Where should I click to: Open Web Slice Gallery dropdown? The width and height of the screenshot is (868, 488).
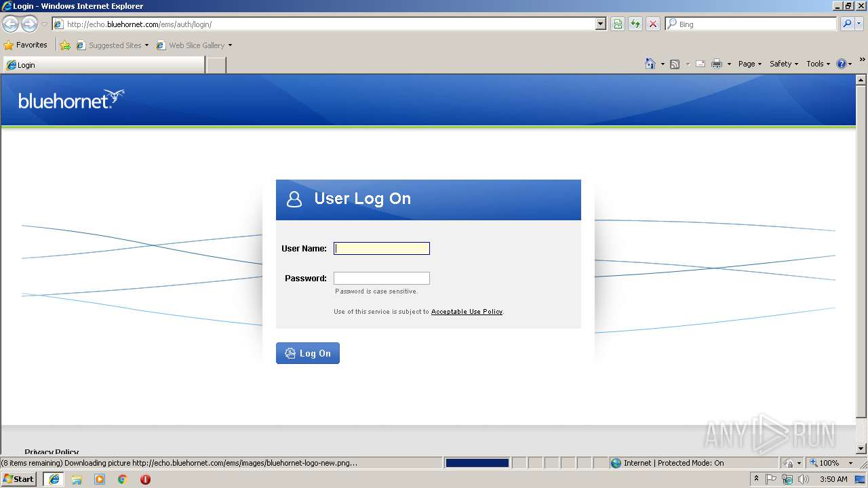[x=194, y=45]
